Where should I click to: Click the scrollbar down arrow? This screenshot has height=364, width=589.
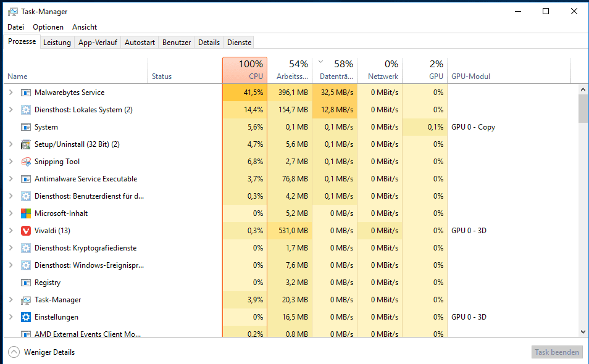583,332
